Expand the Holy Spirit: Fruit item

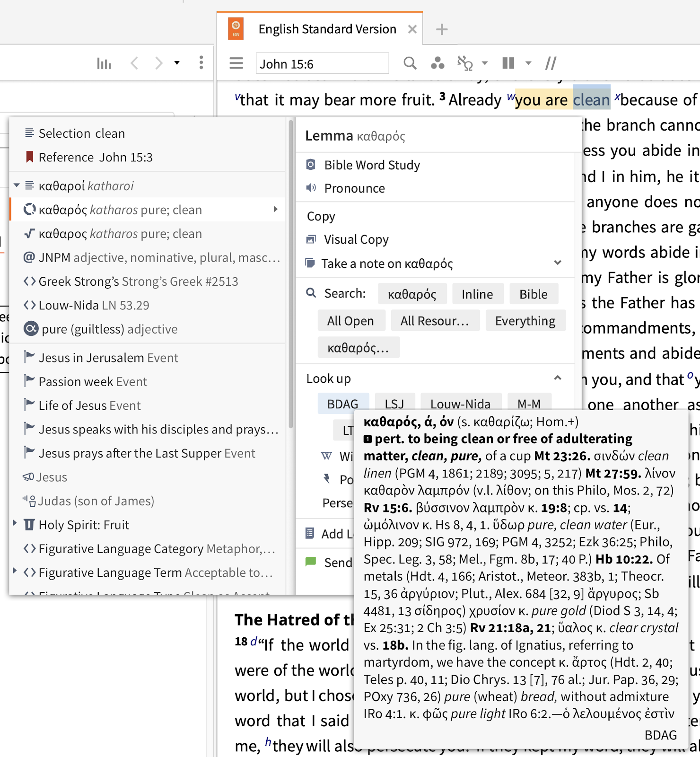(15, 523)
